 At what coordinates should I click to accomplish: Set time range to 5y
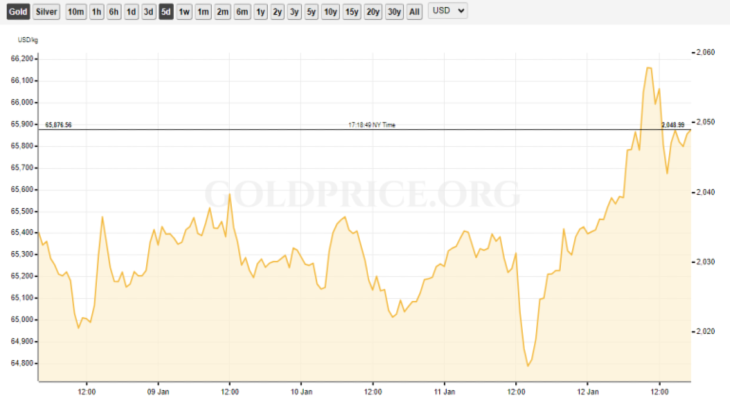click(x=311, y=12)
